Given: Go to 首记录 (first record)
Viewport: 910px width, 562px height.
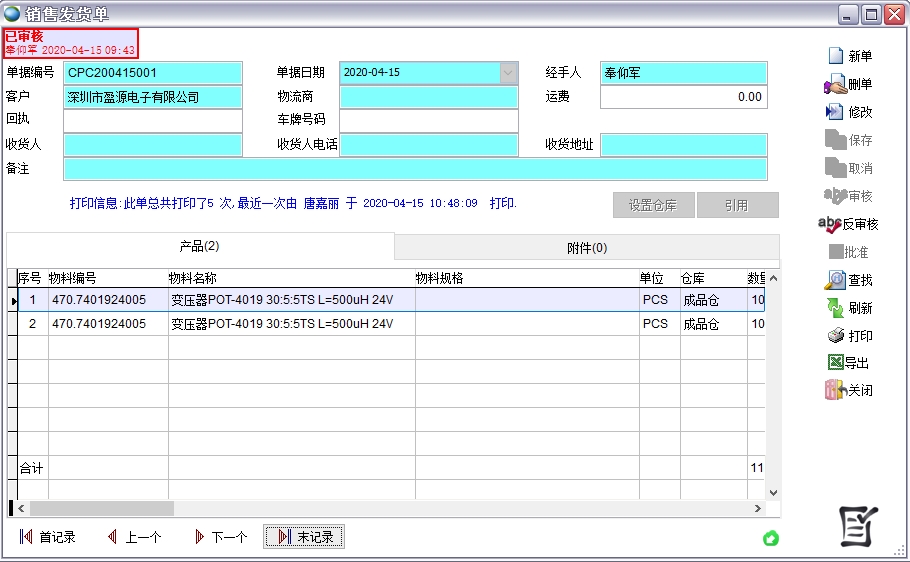Looking at the screenshot, I should (48, 537).
